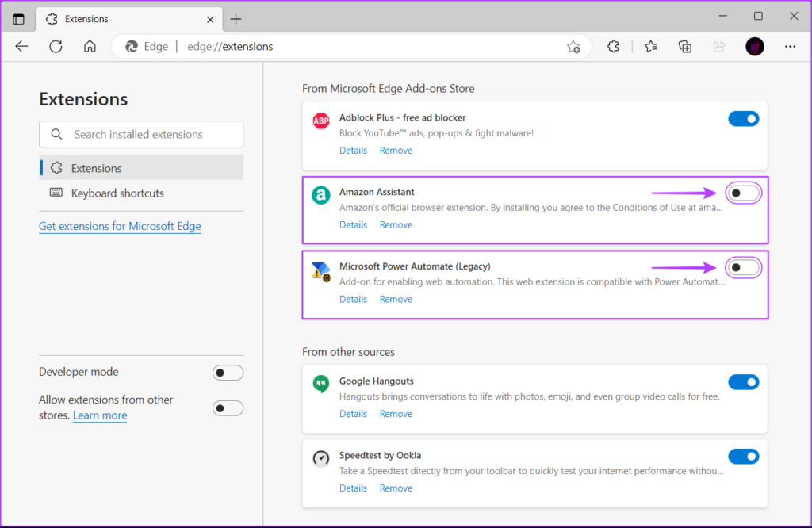Click the Amazon Assistant title text
Image resolution: width=812 pixels, height=528 pixels.
click(x=377, y=192)
